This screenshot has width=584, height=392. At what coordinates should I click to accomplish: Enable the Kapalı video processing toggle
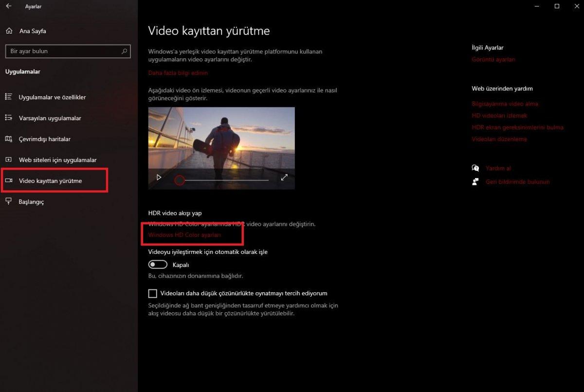click(158, 264)
